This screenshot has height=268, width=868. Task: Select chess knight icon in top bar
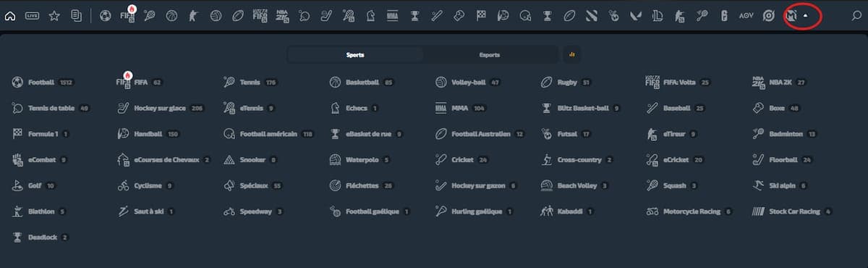370,15
